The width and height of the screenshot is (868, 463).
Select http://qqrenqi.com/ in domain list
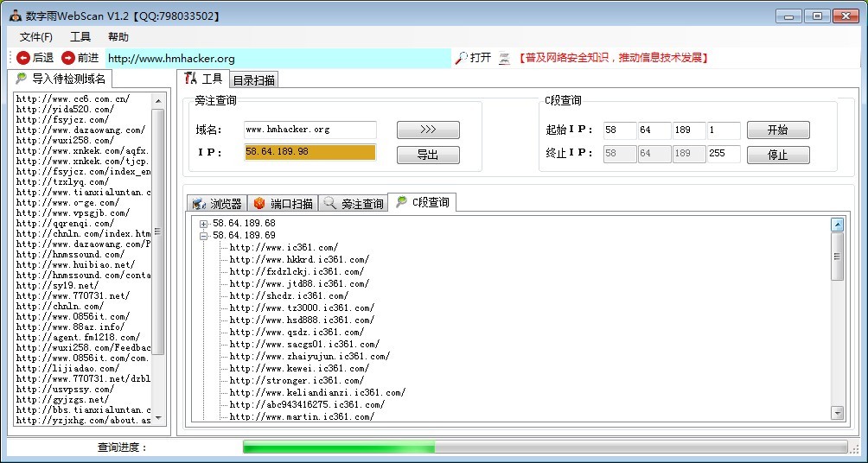coord(65,224)
